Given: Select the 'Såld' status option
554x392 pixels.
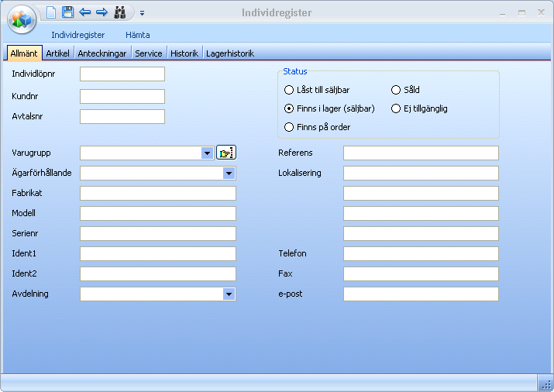Looking at the screenshot, I should tap(396, 90).
